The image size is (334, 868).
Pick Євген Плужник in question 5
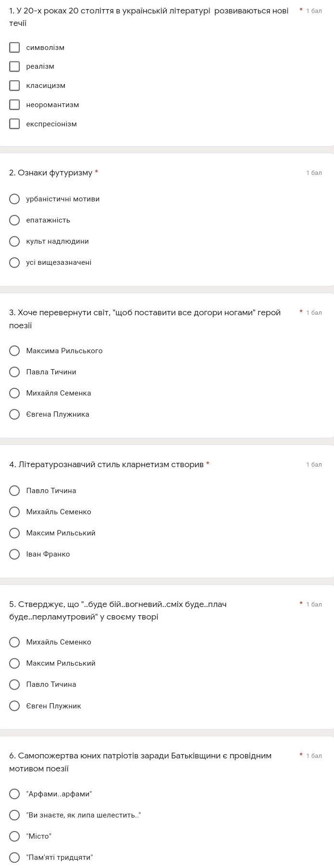pos(15,706)
